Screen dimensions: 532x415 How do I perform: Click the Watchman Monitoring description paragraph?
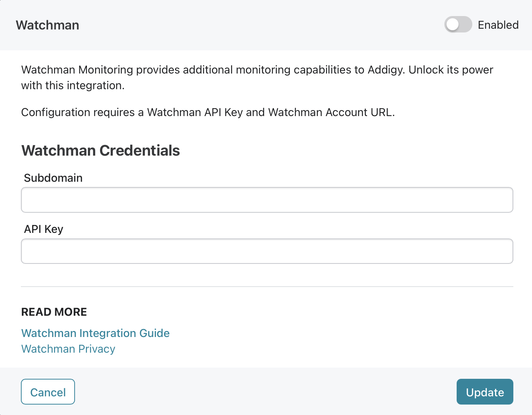[x=257, y=78]
